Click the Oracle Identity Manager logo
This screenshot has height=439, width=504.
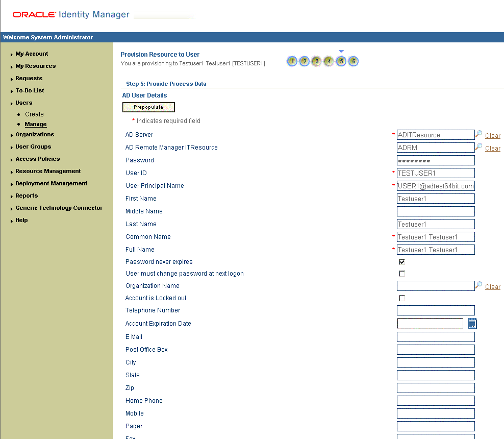(x=71, y=14)
